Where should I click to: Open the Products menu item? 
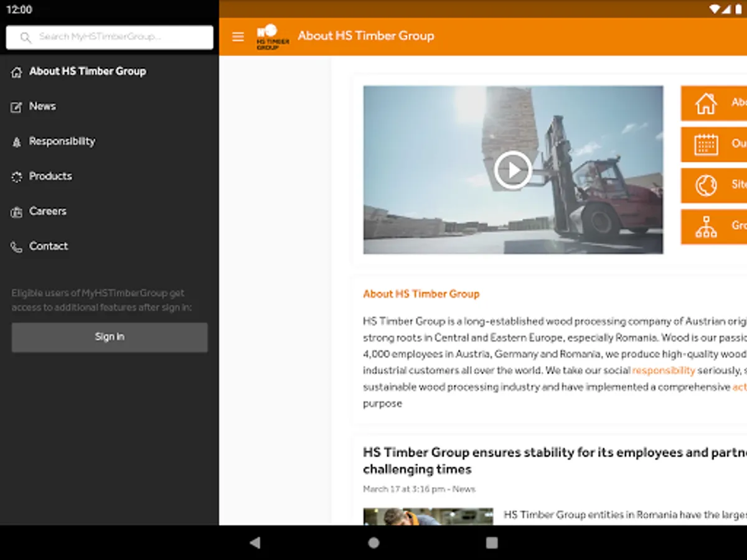(50, 176)
